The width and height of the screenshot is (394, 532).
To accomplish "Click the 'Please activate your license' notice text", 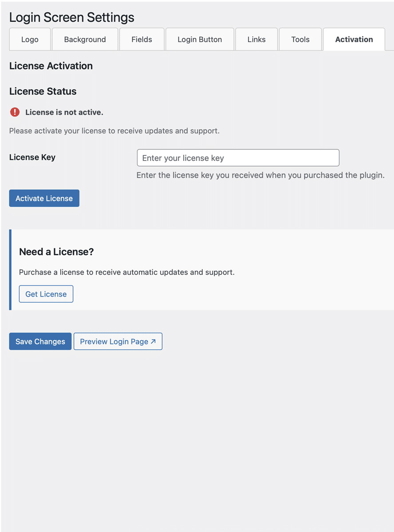I will (x=114, y=131).
